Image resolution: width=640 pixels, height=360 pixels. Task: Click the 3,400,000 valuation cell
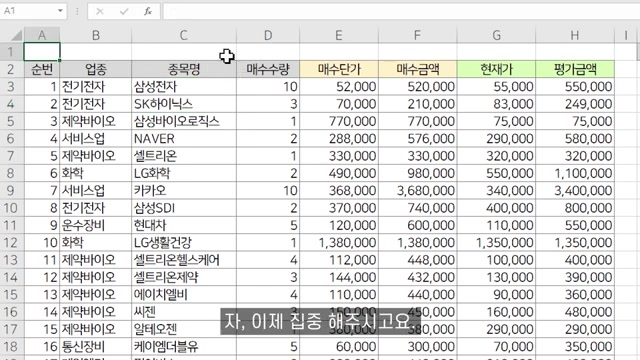(x=575, y=191)
